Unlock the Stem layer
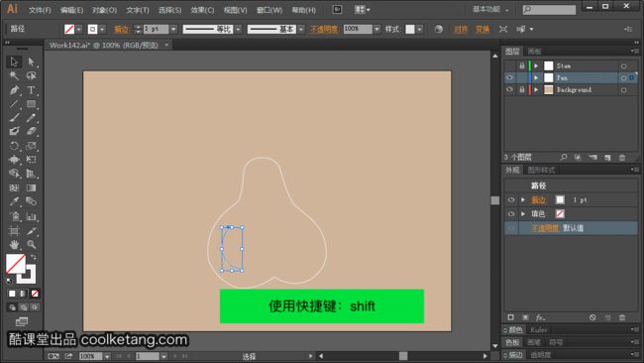This screenshot has width=644, height=363. pyautogui.click(x=521, y=65)
